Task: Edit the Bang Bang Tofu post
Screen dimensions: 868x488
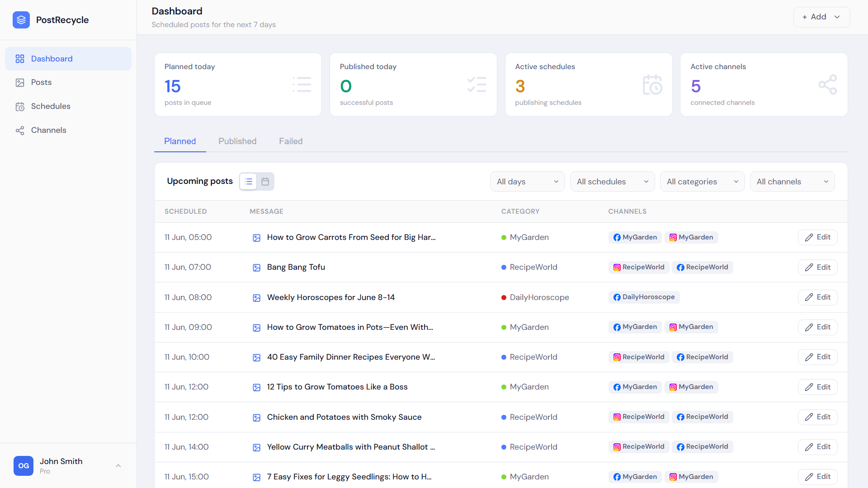Action: [817, 267]
